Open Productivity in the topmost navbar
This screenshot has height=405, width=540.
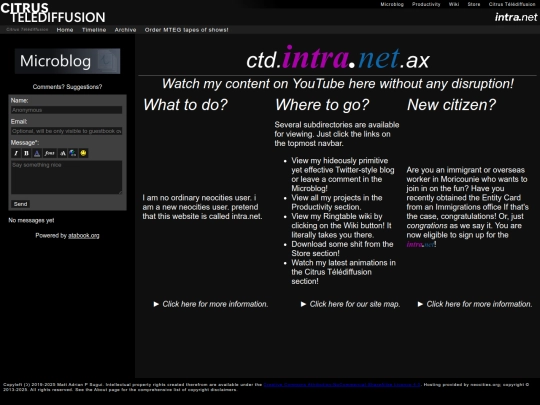(426, 4)
